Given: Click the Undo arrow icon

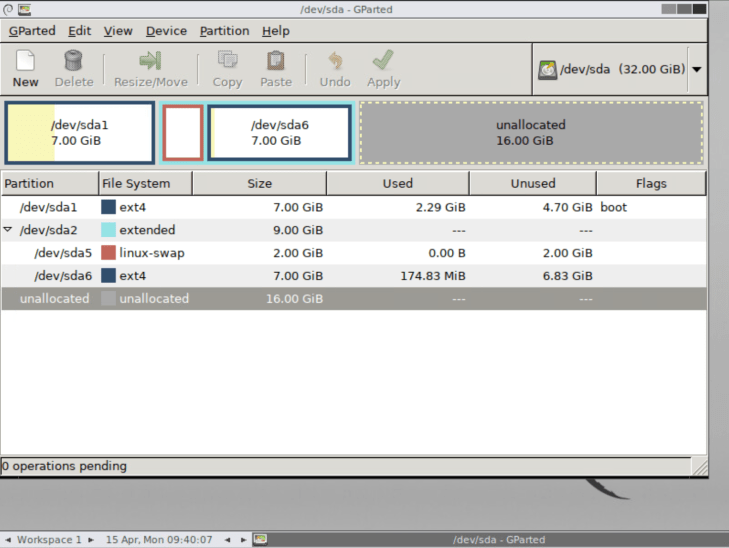Looking at the screenshot, I should [x=335, y=61].
